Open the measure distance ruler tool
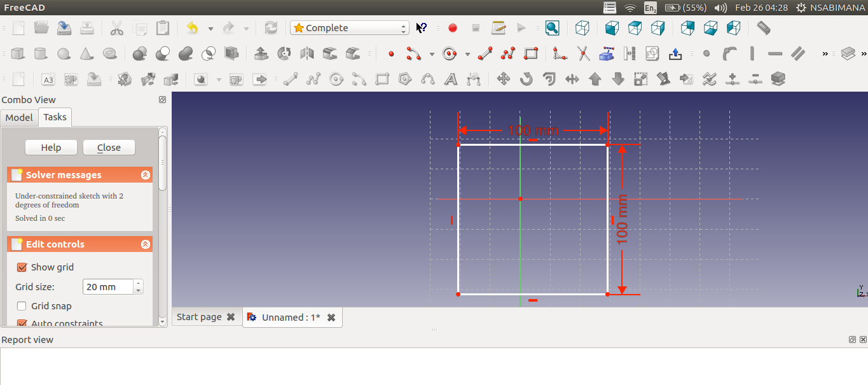 pos(764,28)
